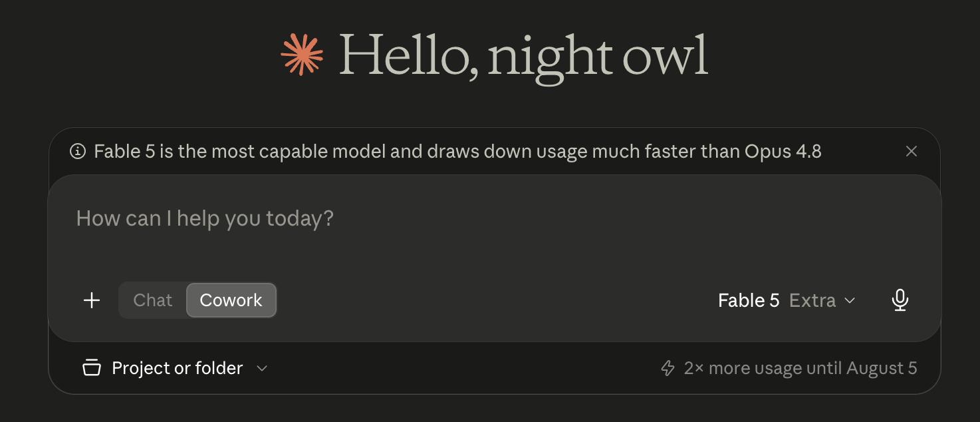Click the orange starburst logo
Viewport: 980px width, 422px height.
pyautogui.click(x=302, y=55)
